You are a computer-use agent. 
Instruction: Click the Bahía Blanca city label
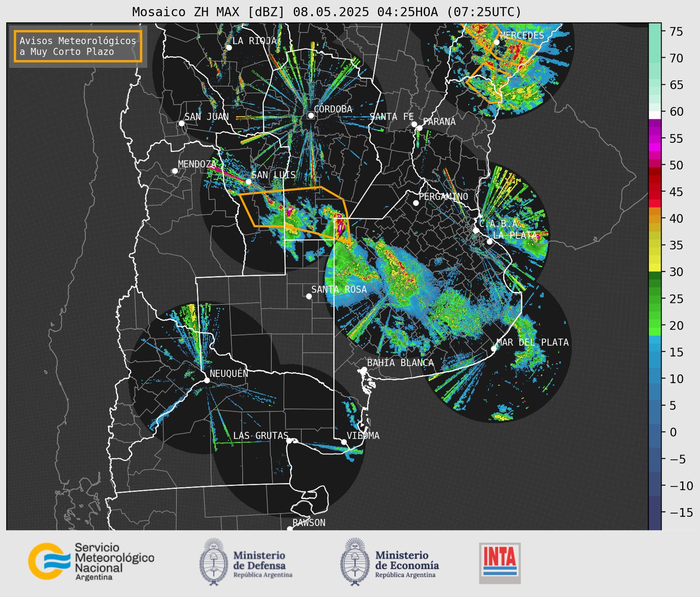coord(400,363)
